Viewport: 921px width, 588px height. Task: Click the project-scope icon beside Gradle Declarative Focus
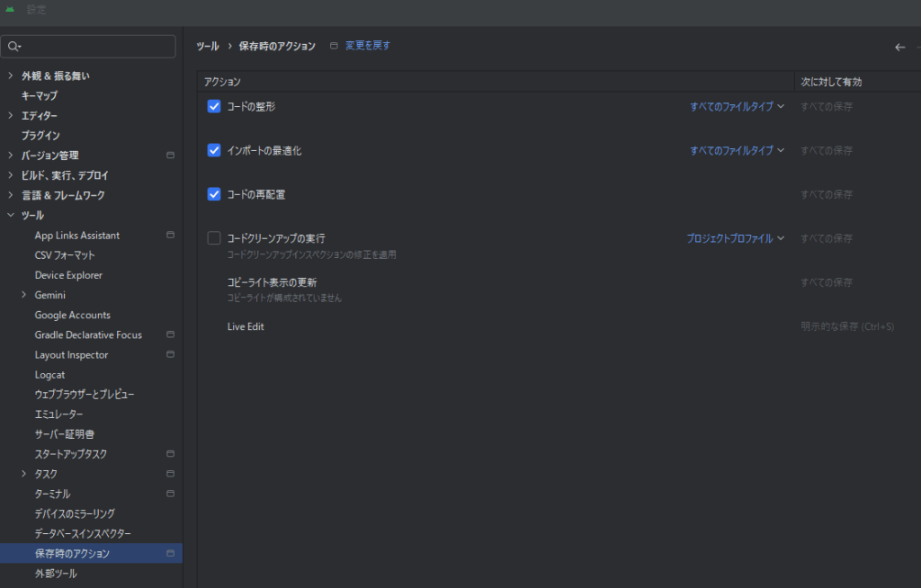(170, 335)
